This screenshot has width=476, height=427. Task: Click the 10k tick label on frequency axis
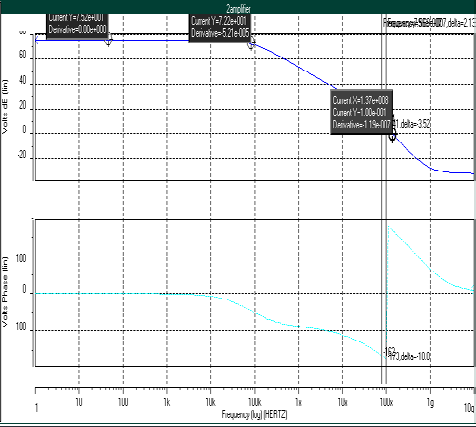[x=211, y=403]
